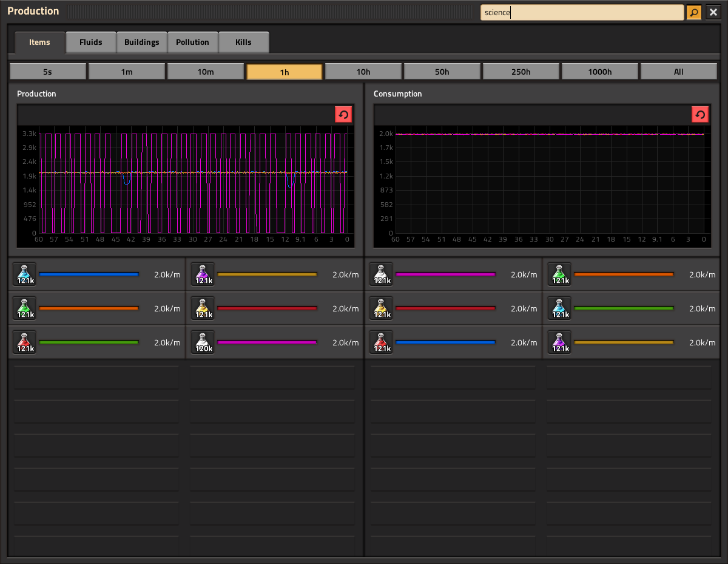
Task: Click the 2.0k/m rate of green pack under Production
Action: coord(167,308)
